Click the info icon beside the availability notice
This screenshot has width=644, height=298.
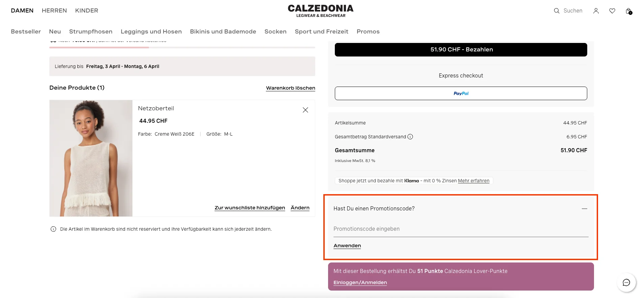coord(53,229)
